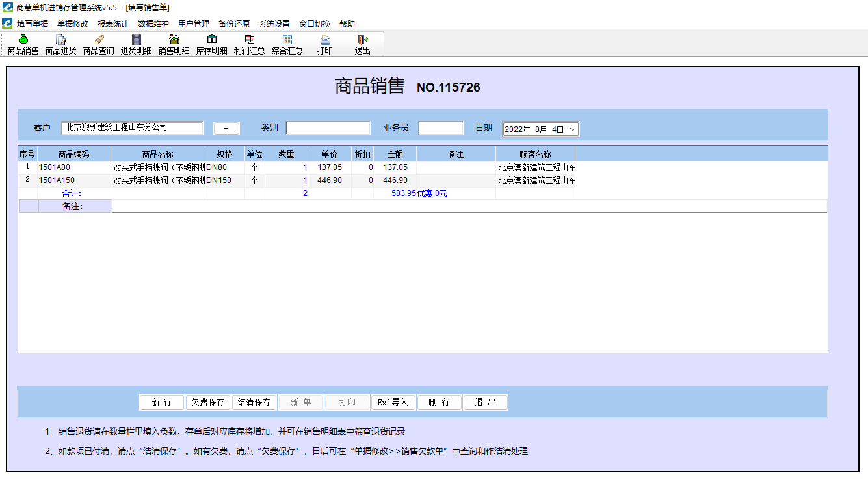Click the 序号 column header

[27, 154]
